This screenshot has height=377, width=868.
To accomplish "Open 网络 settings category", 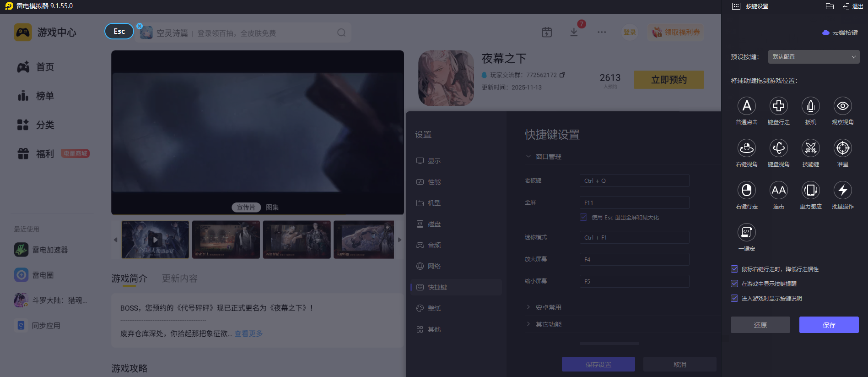I will click(429, 266).
